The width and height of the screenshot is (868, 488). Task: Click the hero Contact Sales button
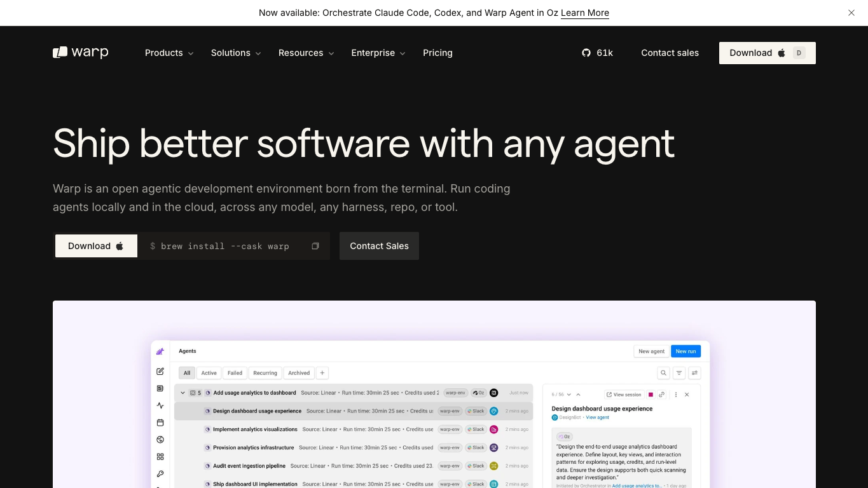(379, 246)
